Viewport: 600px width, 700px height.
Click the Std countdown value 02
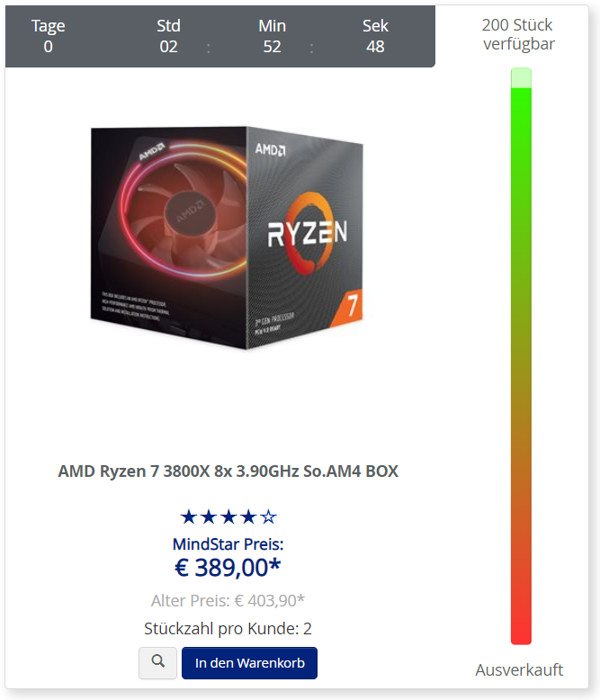(x=169, y=47)
